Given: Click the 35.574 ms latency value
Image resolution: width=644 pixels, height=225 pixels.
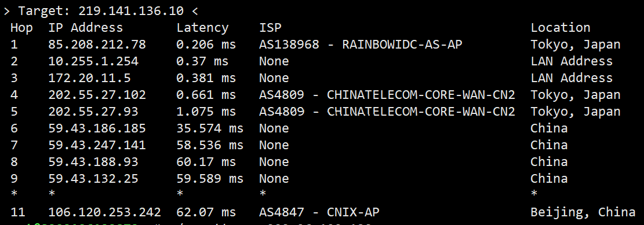Looking at the screenshot, I should pos(210,128).
